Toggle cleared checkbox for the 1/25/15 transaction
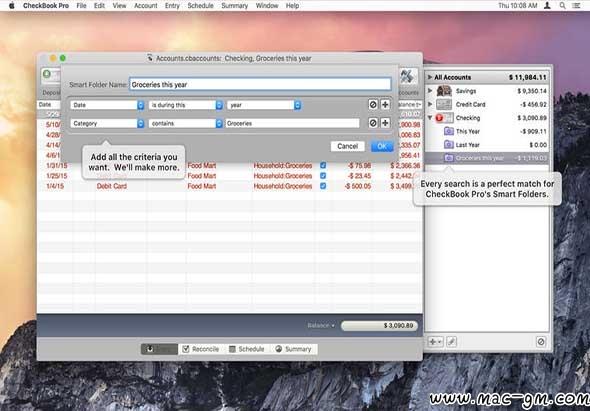590x411 pixels. 323,176
